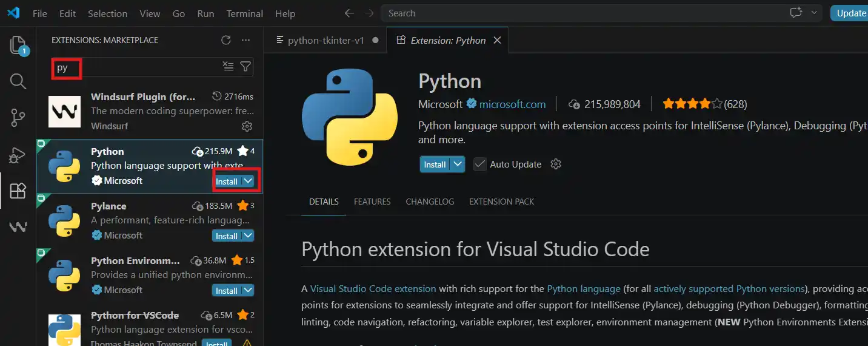Open the View menu
This screenshot has width=868, height=346.
click(x=150, y=13)
